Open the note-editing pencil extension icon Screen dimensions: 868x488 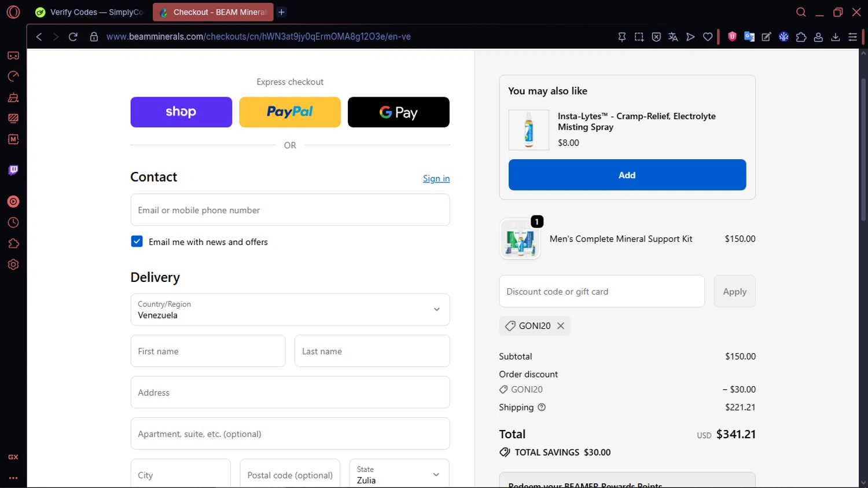pyautogui.click(x=767, y=36)
